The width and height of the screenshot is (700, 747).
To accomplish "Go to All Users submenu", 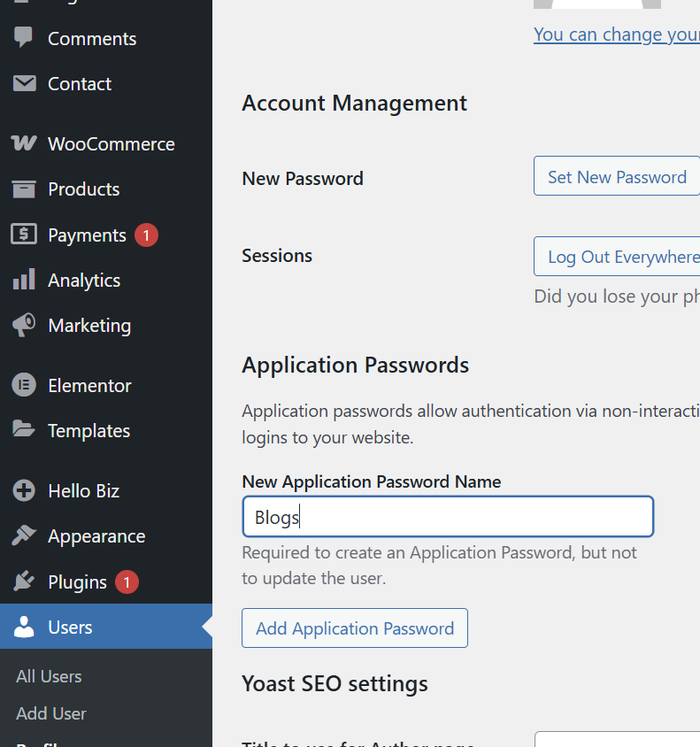I will point(49,676).
